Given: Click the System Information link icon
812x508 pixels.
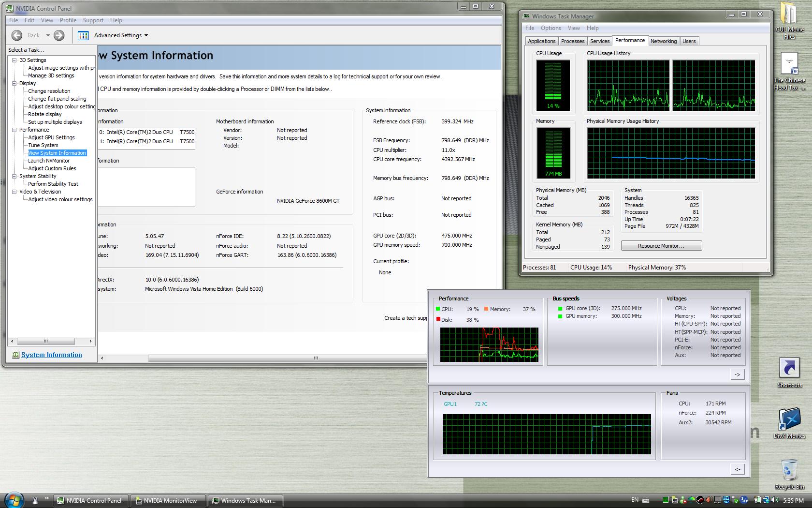Looking at the screenshot, I should (x=16, y=355).
